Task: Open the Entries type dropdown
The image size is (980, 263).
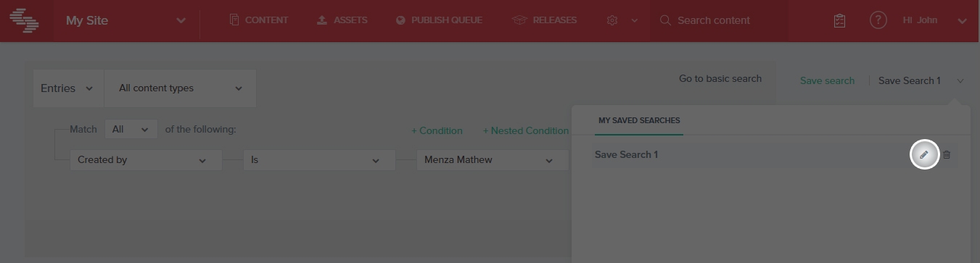Action: (69, 88)
